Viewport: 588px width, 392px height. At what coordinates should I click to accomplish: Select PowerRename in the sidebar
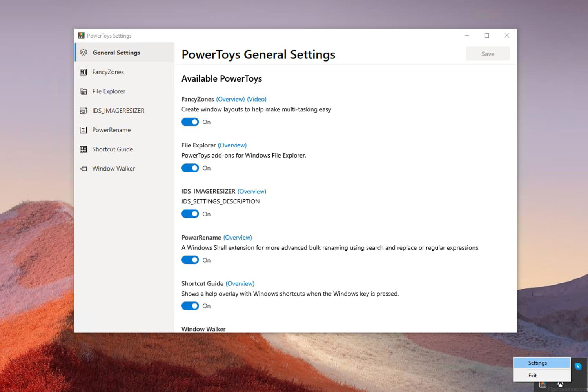tap(111, 130)
